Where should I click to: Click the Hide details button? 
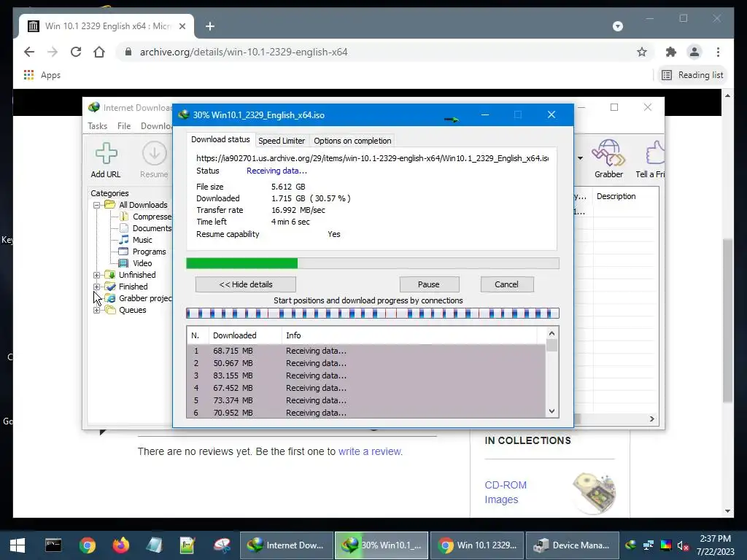tap(246, 284)
